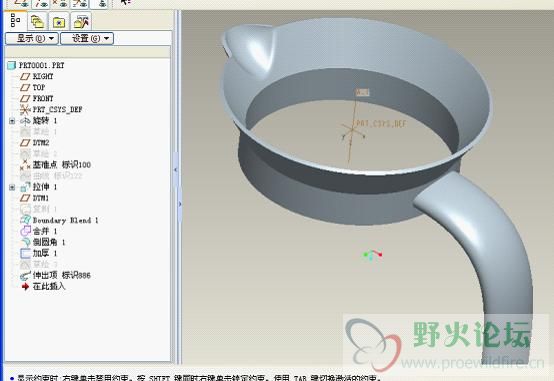554x381 pixels.
Task: Open the Favorites tab icon
Action: (81, 22)
